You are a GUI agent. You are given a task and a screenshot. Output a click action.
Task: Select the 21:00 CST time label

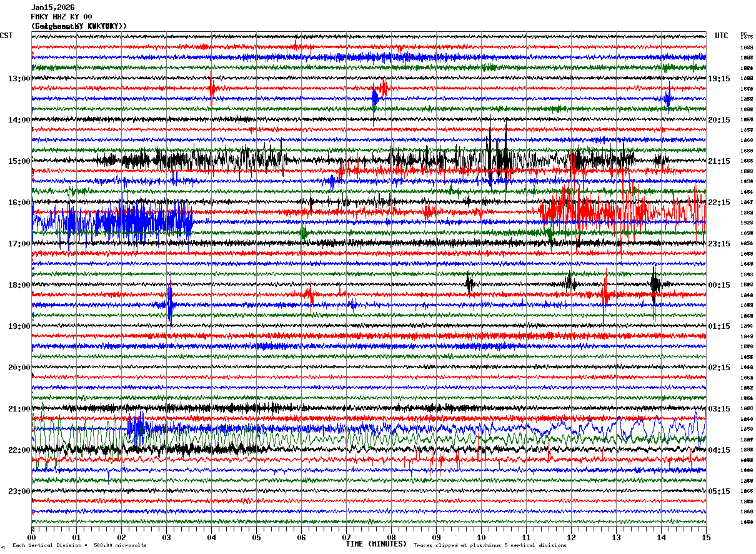pyautogui.click(x=19, y=409)
